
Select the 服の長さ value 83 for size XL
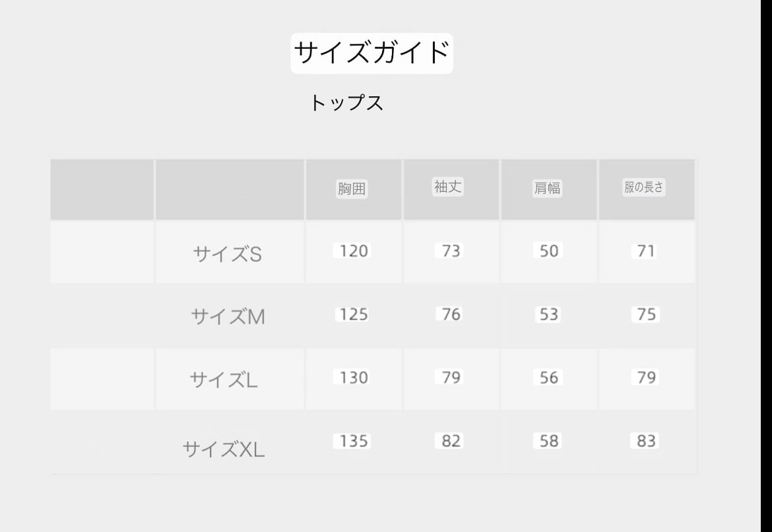pos(646,441)
